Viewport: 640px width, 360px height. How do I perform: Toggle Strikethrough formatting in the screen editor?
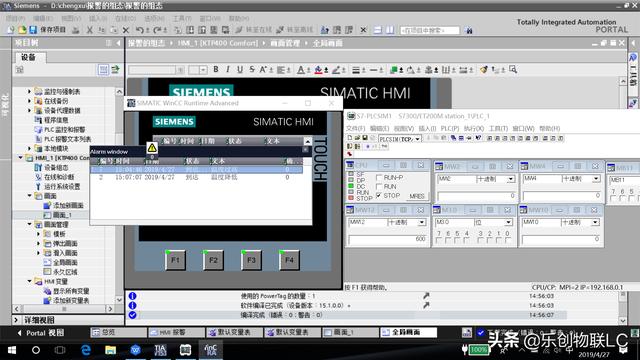click(x=252, y=69)
